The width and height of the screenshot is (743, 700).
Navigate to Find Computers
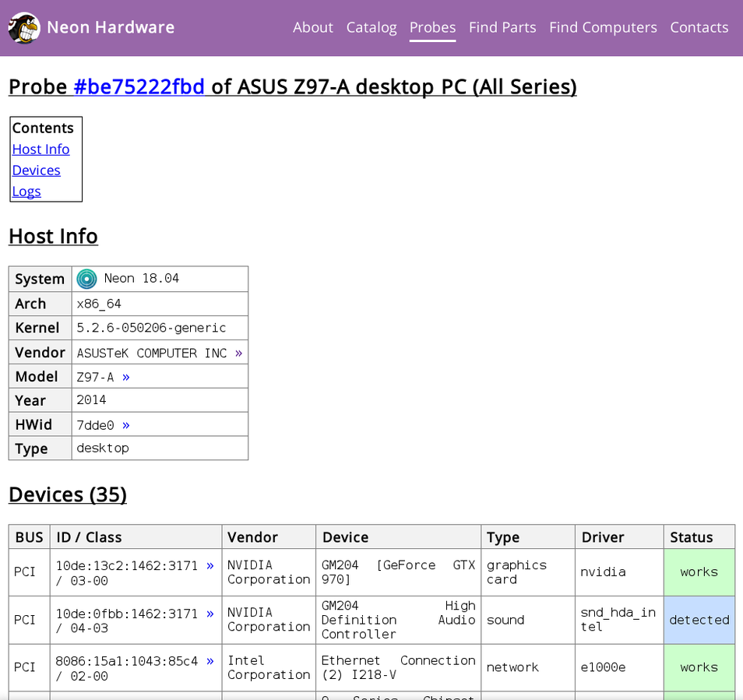point(603,27)
